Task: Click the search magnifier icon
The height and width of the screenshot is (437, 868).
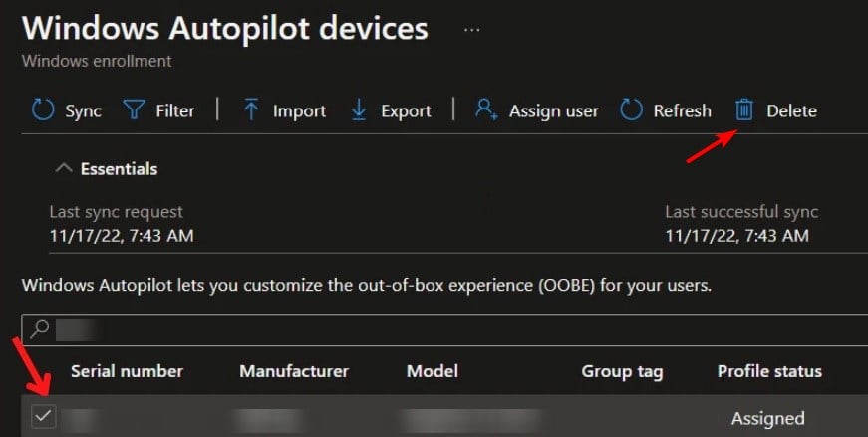Action: pos(40,327)
